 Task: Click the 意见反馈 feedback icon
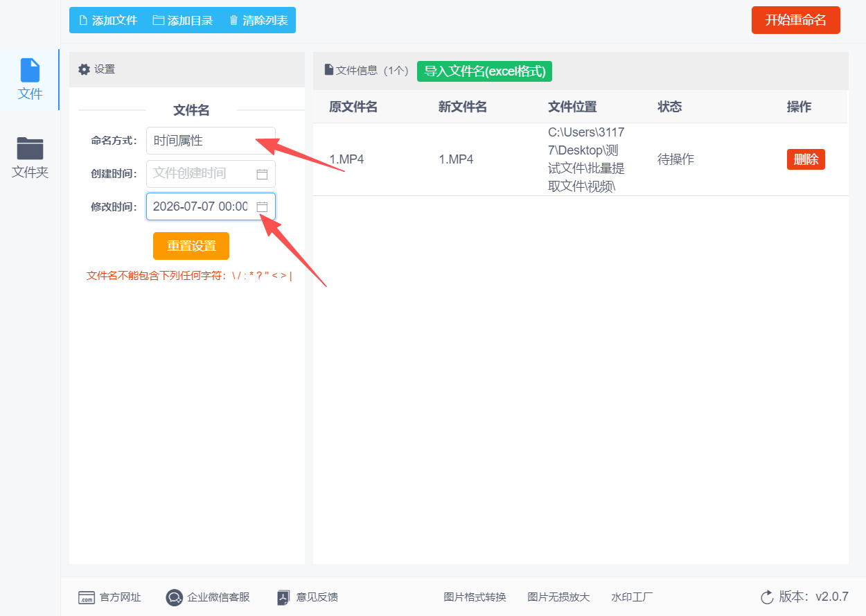283,597
